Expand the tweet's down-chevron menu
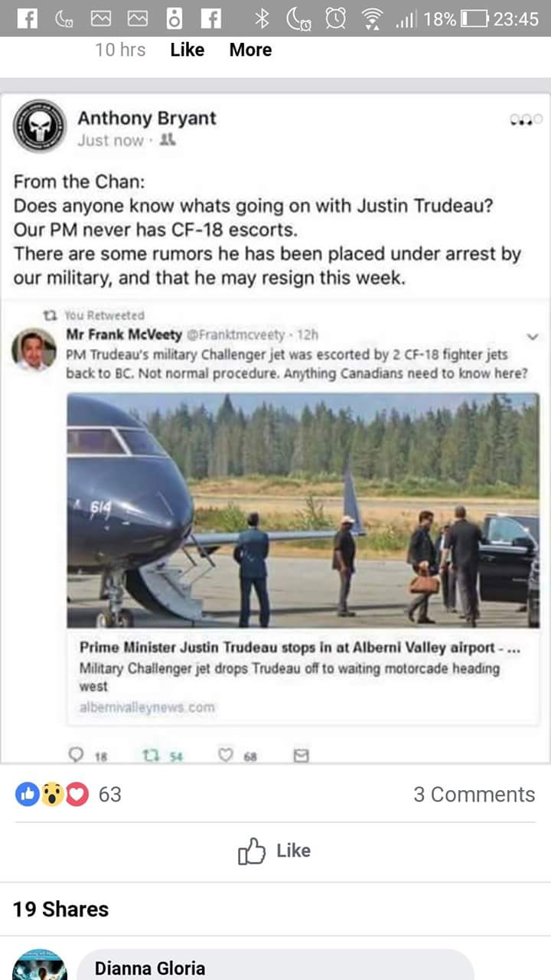The height and width of the screenshot is (980, 551). (533, 336)
